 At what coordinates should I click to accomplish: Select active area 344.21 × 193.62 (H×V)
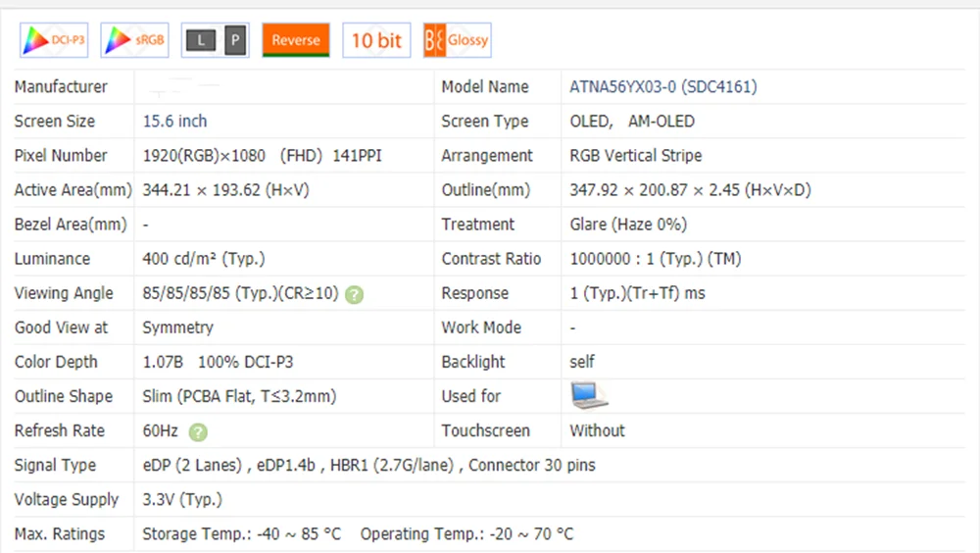[225, 190]
